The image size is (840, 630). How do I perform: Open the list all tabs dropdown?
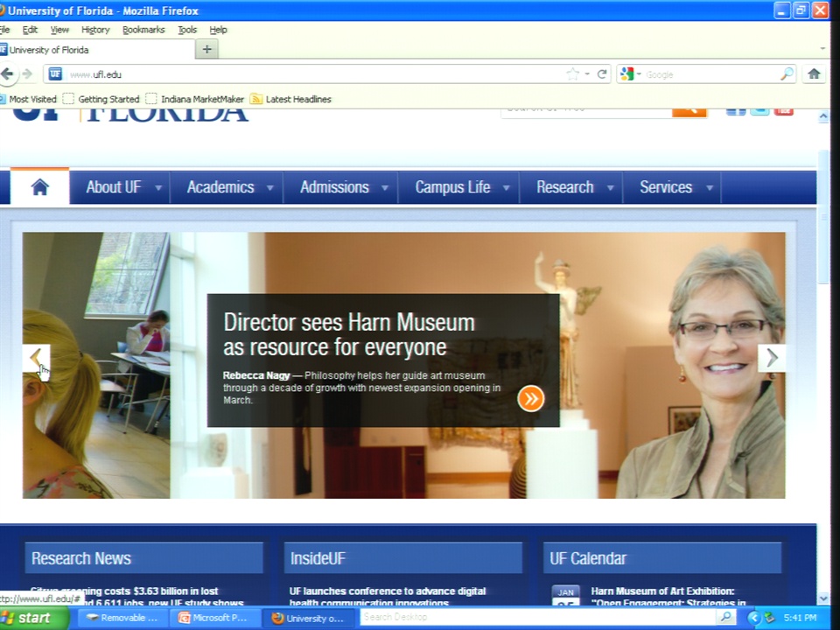[x=822, y=49]
